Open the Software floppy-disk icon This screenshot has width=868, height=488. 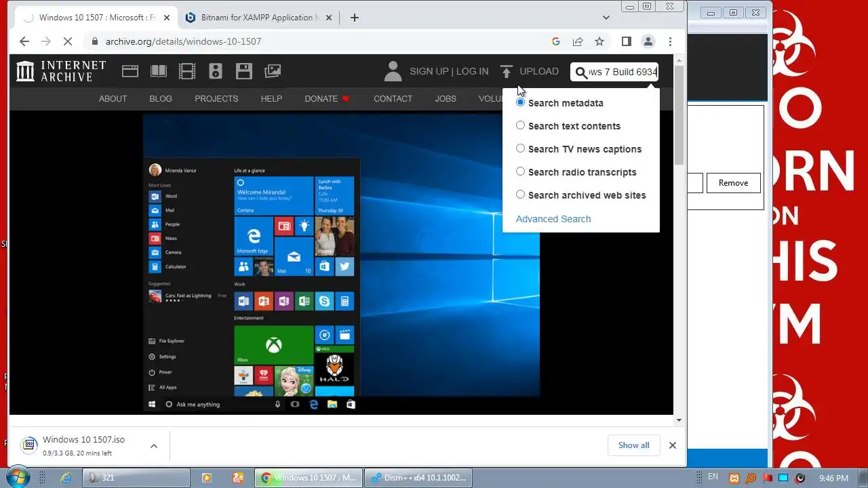(x=244, y=71)
